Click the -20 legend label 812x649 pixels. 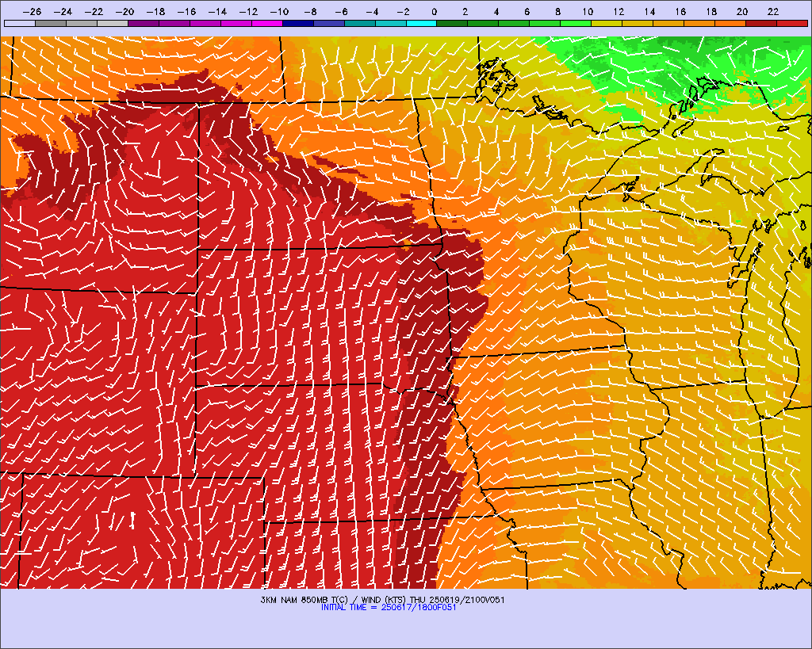coord(124,11)
